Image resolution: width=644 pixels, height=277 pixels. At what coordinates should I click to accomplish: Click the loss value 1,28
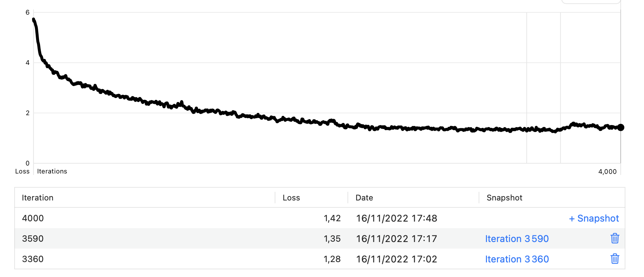coord(332,259)
